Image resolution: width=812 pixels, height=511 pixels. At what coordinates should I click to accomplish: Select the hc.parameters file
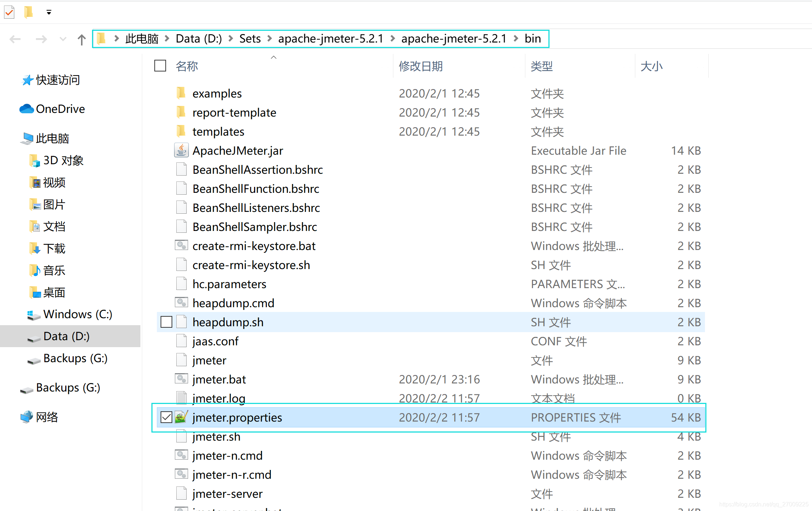point(431,284)
